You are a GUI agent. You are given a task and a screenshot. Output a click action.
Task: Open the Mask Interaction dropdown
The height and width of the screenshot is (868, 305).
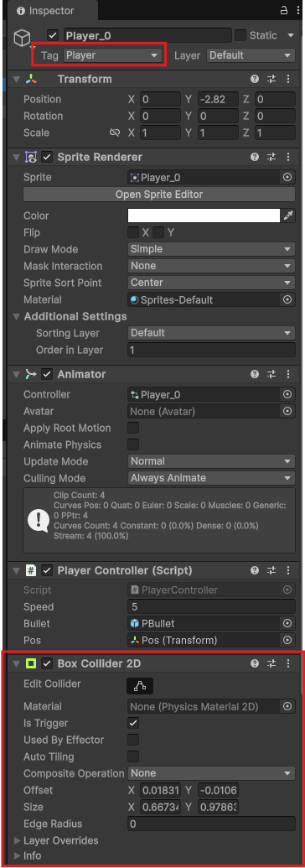pos(211,266)
